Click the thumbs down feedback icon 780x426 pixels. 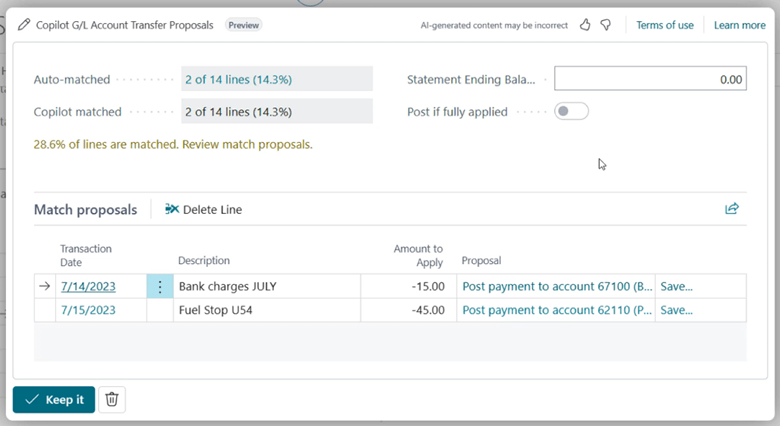tap(606, 25)
